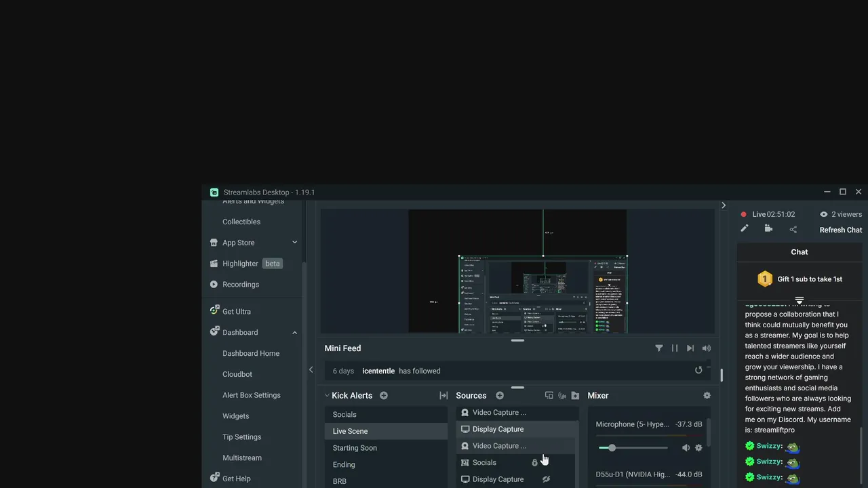
Task: Expand the App Store sidebar chevron
Action: (295, 243)
